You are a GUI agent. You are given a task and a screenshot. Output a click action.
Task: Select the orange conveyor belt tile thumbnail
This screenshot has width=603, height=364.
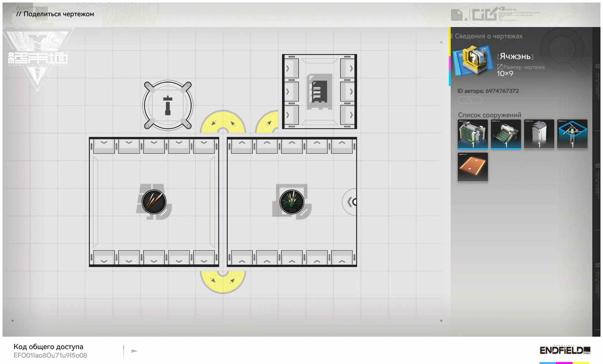click(473, 167)
